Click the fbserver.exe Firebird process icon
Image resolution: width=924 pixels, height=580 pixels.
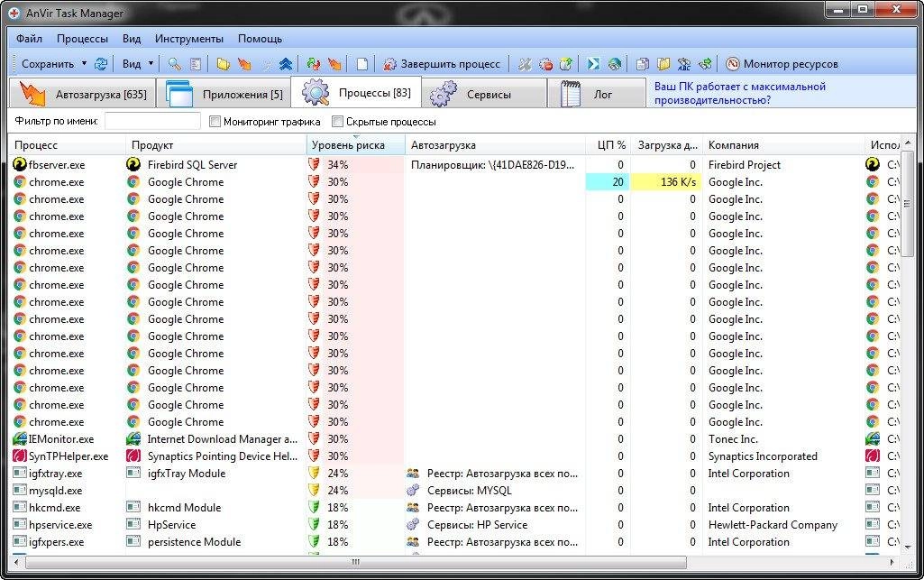(20, 164)
